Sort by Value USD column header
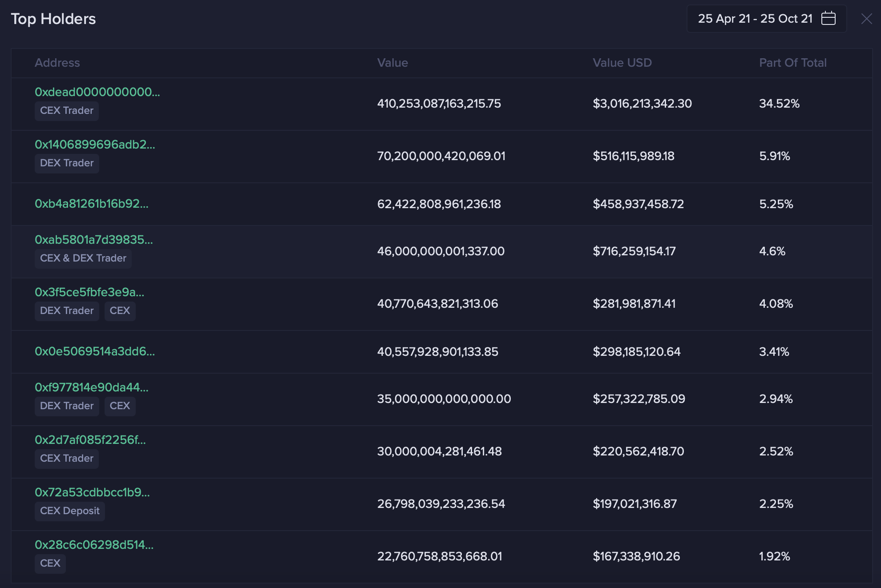The width and height of the screenshot is (881, 588). (x=622, y=63)
